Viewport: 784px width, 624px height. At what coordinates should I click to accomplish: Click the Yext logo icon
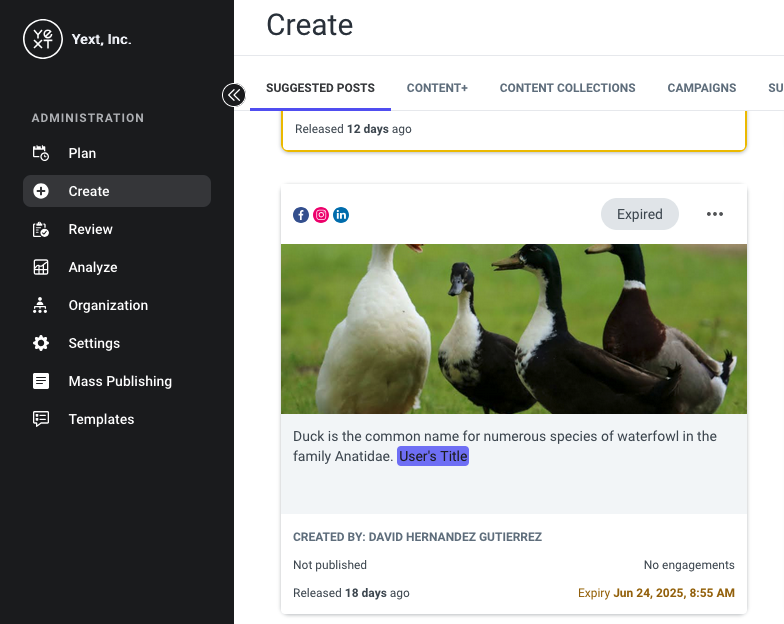coord(42,39)
